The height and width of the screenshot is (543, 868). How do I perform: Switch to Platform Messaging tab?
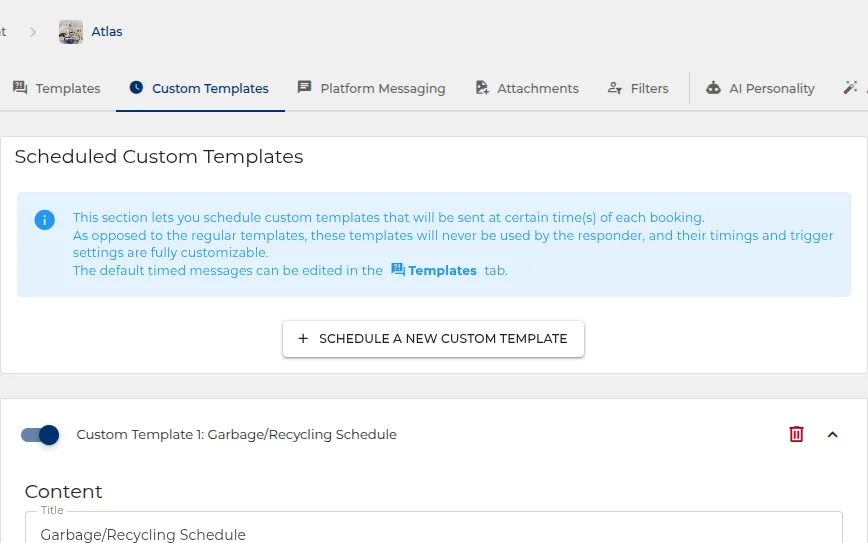[x=372, y=88]
